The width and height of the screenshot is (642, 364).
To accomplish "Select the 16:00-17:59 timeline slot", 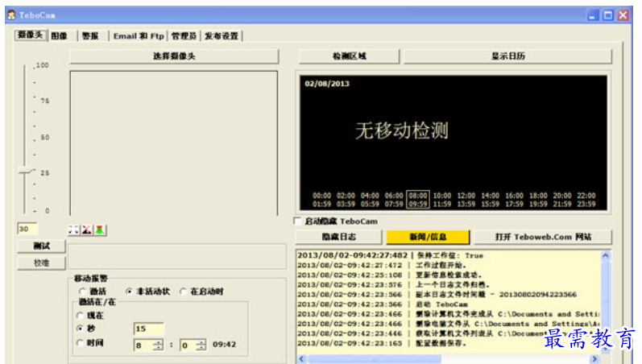I will point(514,200).
